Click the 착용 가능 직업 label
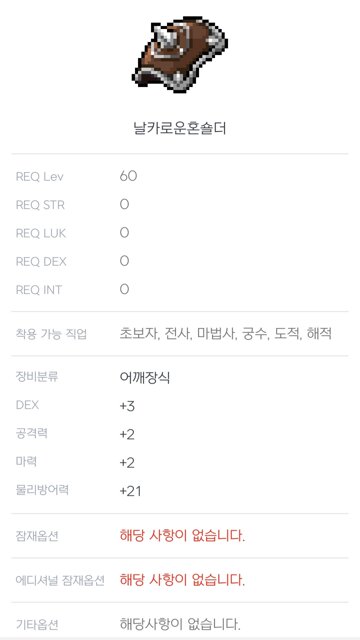 51,334
